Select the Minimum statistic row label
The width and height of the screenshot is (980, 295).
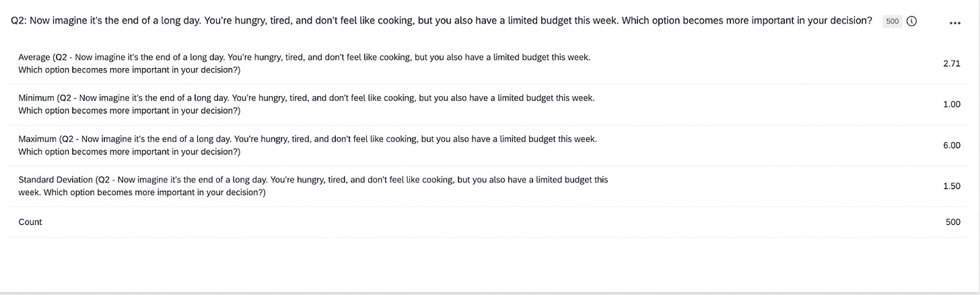pyautogui.click(x=306, y=104)
